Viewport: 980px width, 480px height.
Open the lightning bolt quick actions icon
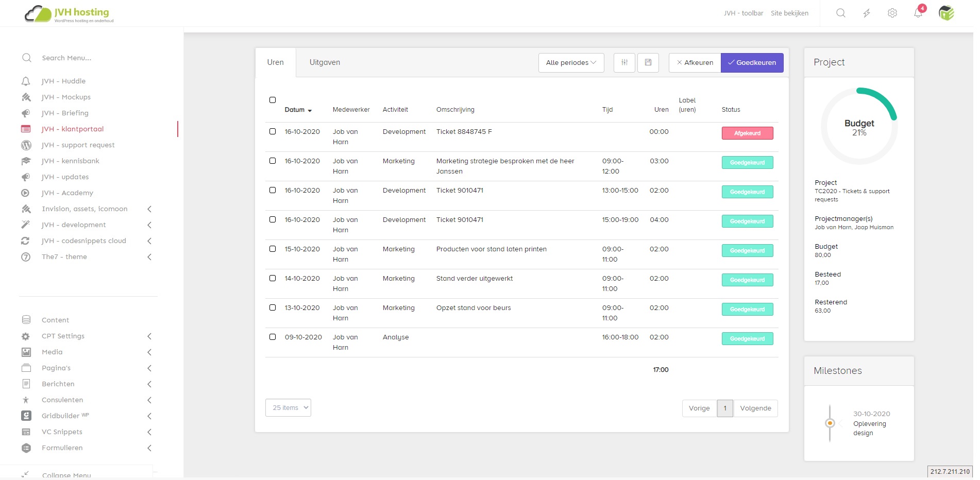tap(867, 13)
